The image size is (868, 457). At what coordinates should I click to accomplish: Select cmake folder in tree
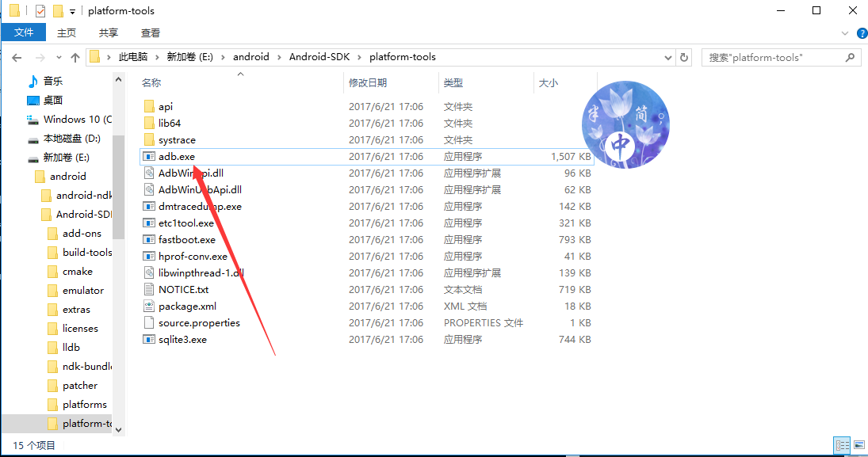point(78,272)
